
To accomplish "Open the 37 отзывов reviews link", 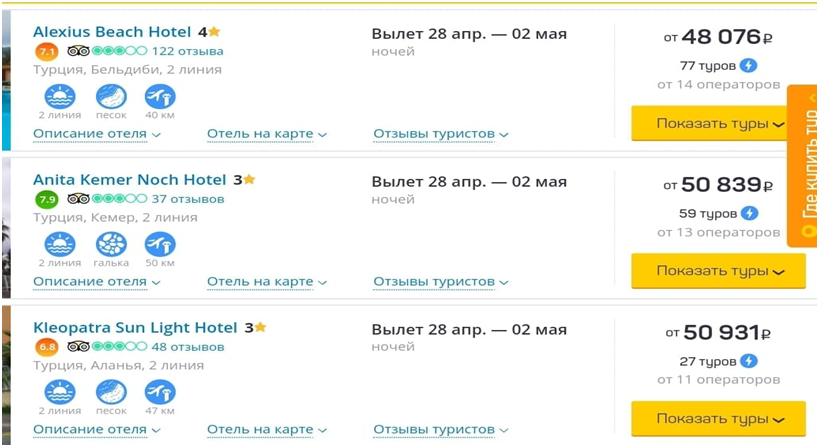I will (188, 199).
